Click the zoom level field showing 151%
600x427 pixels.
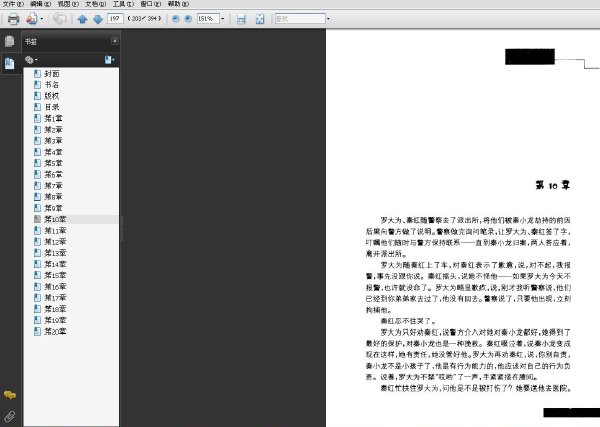click(x=208, y=18)
